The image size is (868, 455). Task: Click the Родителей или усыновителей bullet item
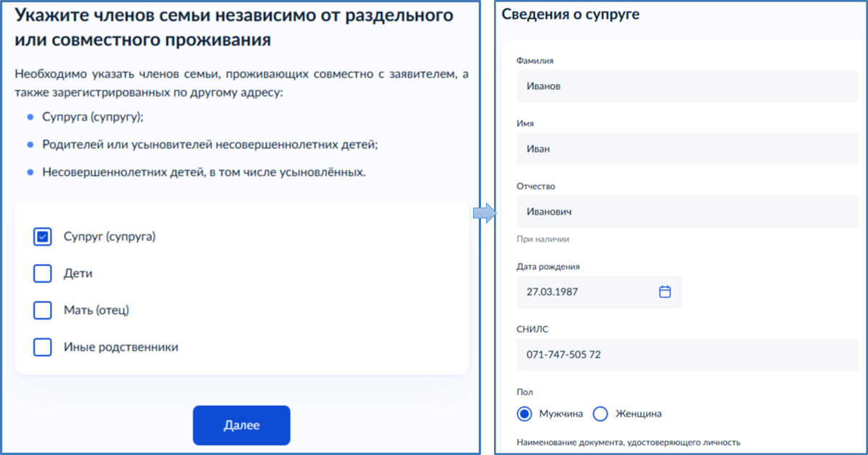[x=210, y=145]
